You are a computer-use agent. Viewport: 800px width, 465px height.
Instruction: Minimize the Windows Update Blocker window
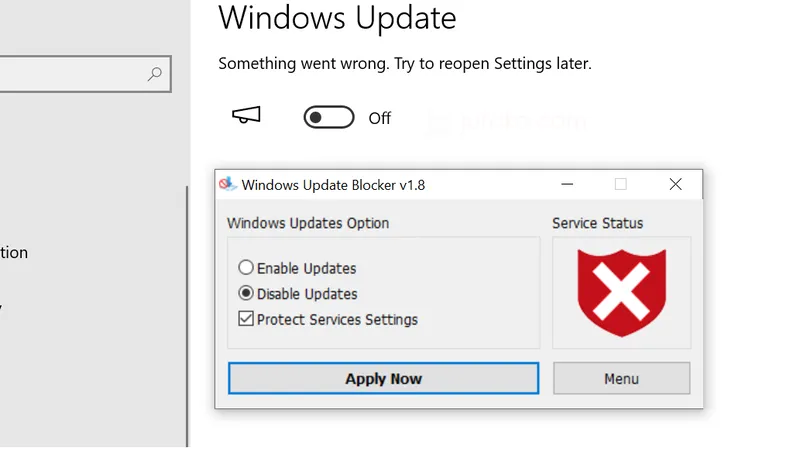(x=568, y=184)
